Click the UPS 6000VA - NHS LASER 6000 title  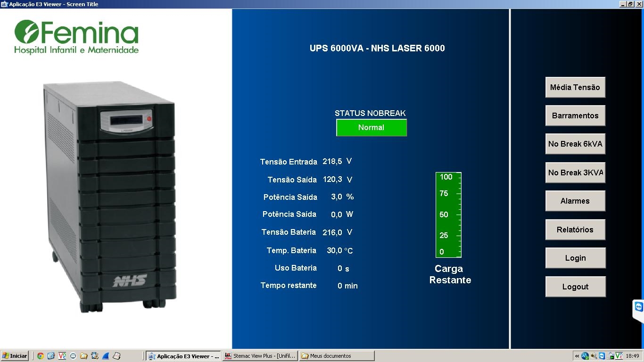pyautogui.click(x=377, y=48)
